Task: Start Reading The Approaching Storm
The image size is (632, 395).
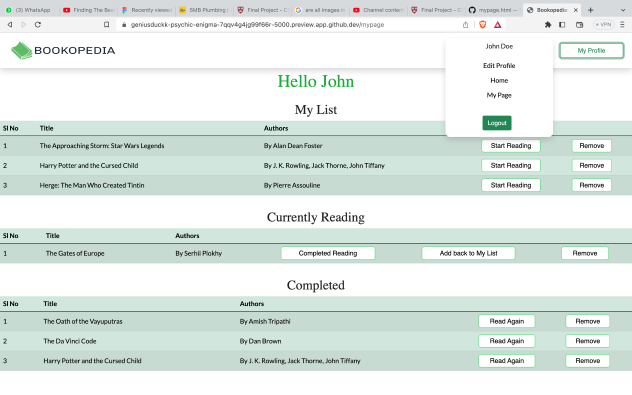Action: tap(511, 146)
